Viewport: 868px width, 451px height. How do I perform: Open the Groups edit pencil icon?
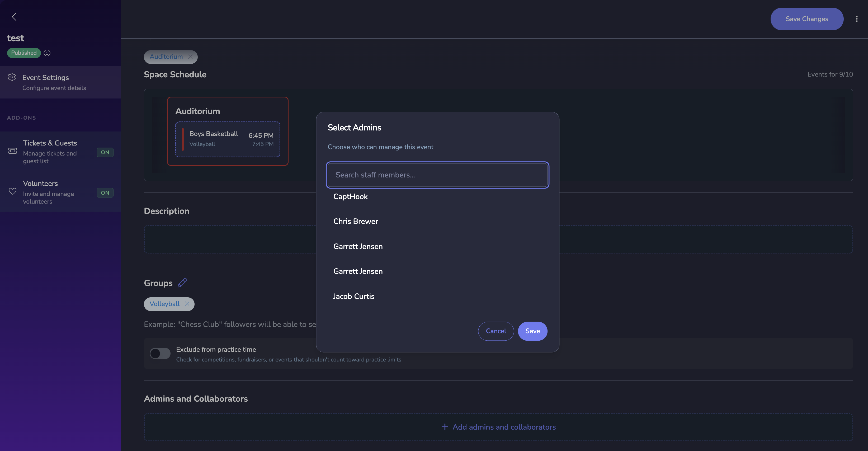coord(183,283)
